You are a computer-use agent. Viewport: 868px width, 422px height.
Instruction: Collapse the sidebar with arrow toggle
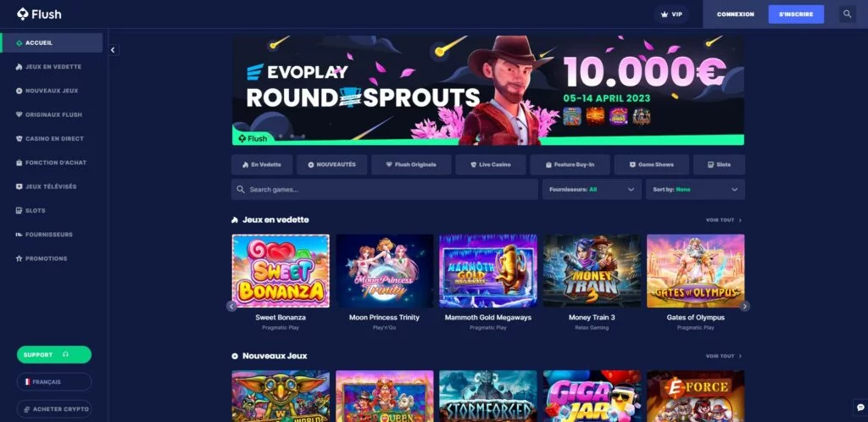[x=113, y=50]
